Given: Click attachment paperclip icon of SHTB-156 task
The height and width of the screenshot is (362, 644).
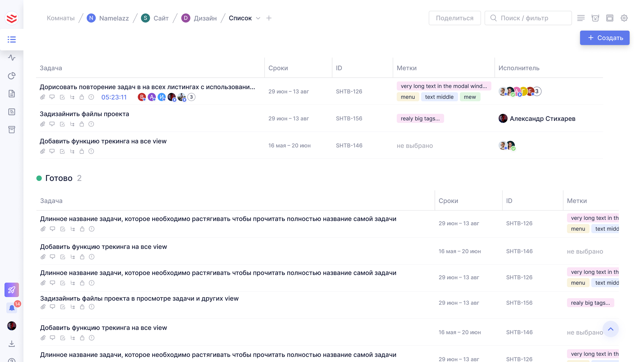Looking at the screenshot, I should (43, 124).
